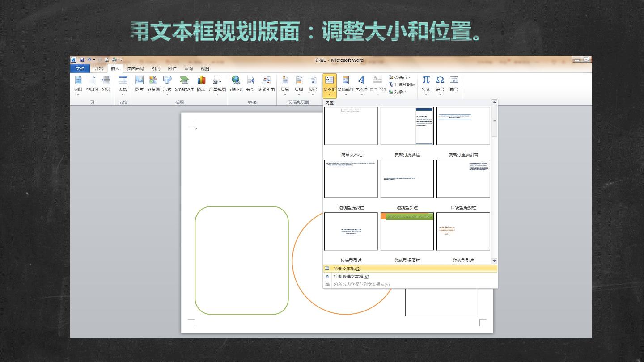The width and height of the screenshot is (644, 362).
Task: Open the 页脚 footer menu
Action: [299, 84]
